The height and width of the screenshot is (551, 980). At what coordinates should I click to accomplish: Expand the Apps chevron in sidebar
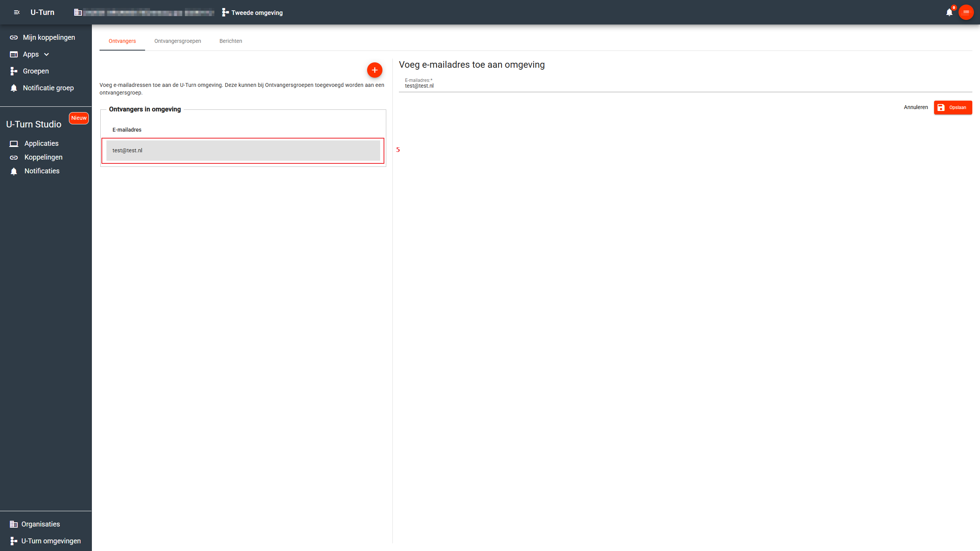click(47, 54)
